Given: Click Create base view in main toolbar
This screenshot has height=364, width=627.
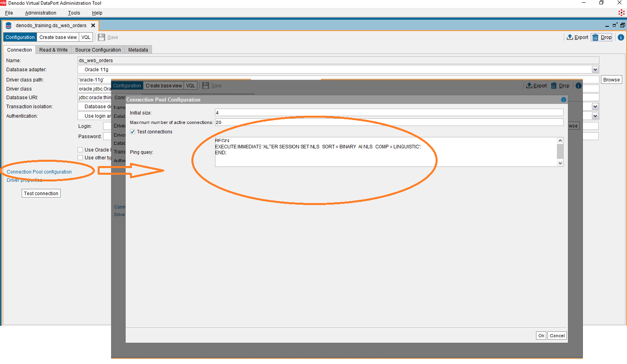Looking at the screenshot, I should [x=58, y=37].
